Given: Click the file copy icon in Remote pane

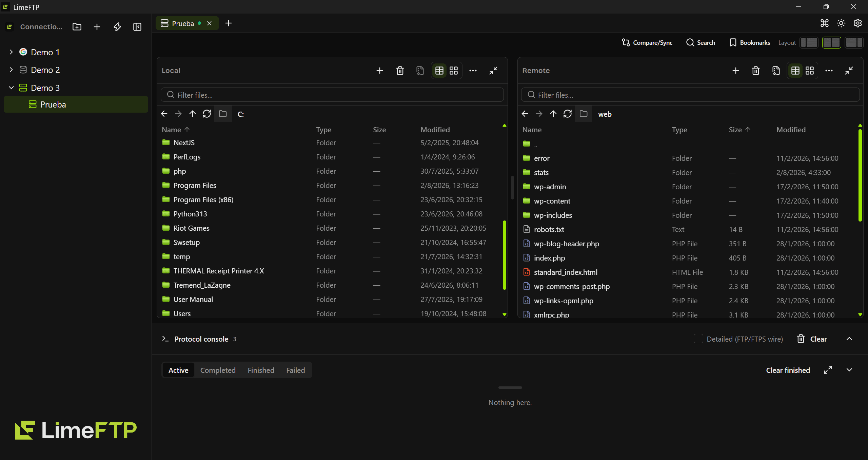Looking at the screenshot, I should click(776, 71).
